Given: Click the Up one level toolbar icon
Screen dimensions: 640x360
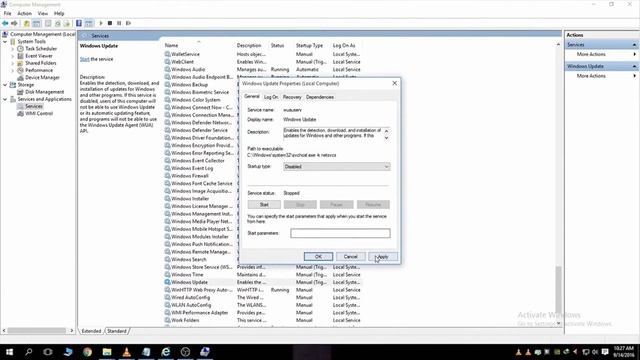Looking at the screenshot, I should pos(27,23).
